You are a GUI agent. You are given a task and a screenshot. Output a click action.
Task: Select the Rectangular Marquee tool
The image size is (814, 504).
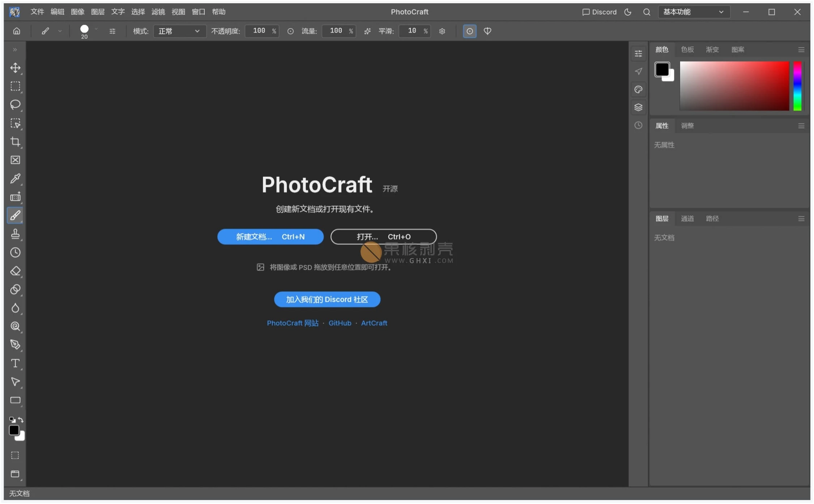point(15,86)
